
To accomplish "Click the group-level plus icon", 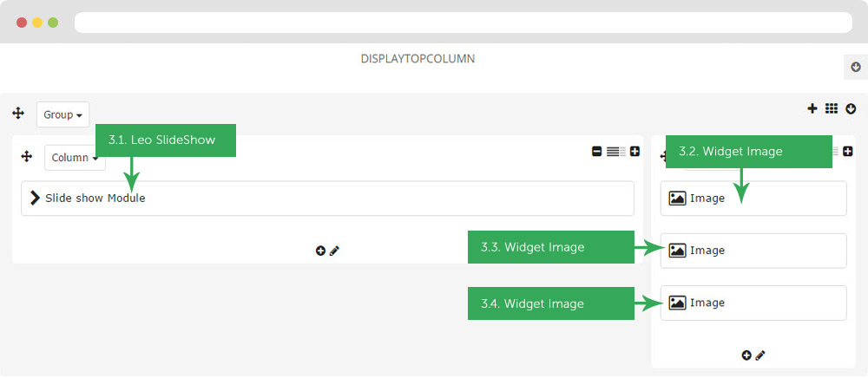I will pyautogui.click(x=812, y=108).
